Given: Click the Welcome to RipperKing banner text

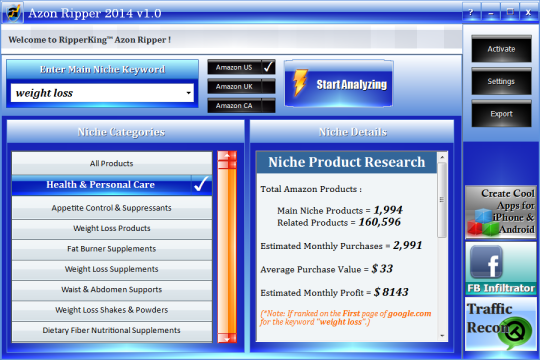Looking at the screenshot, I should [90, 40].
